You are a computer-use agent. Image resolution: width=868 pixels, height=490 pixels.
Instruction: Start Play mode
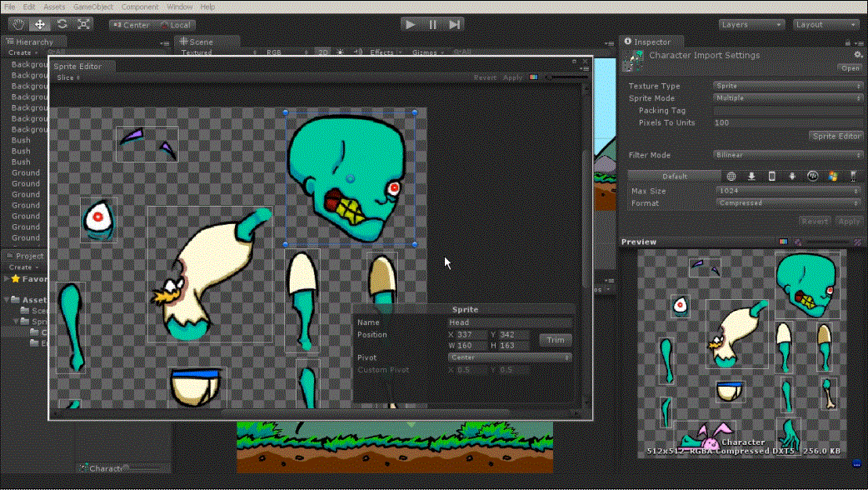pos(410,24)
